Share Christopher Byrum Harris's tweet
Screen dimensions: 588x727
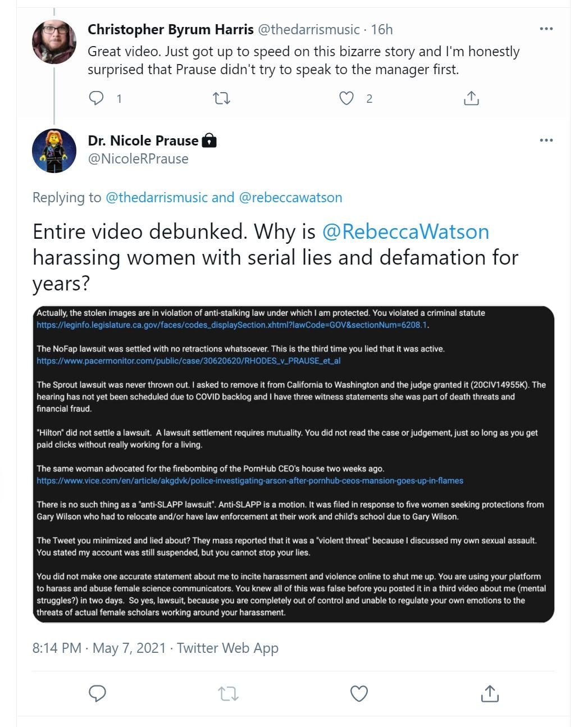(x=471, y=98)
